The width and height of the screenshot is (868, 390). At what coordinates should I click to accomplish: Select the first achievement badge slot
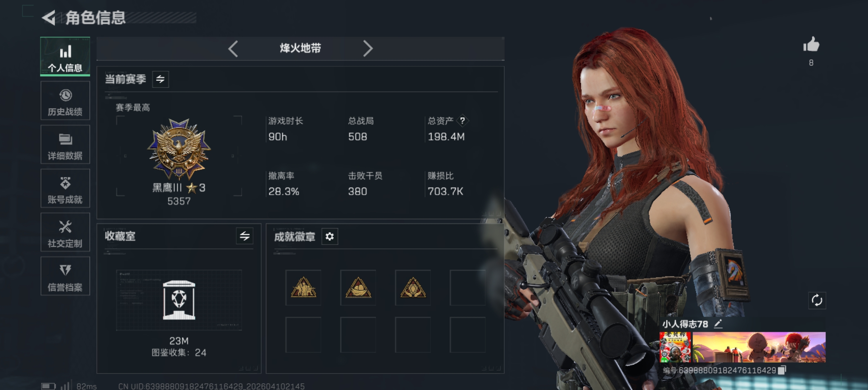click(303, 287)
